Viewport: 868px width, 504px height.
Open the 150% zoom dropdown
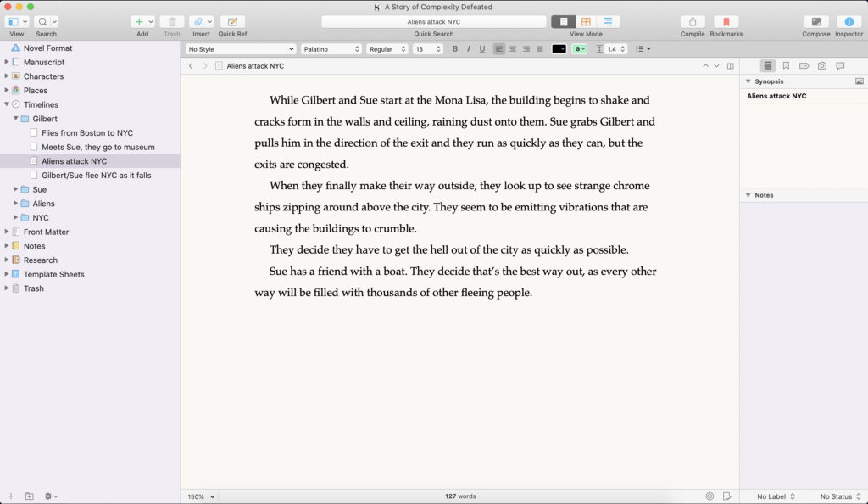pos(201,497)
